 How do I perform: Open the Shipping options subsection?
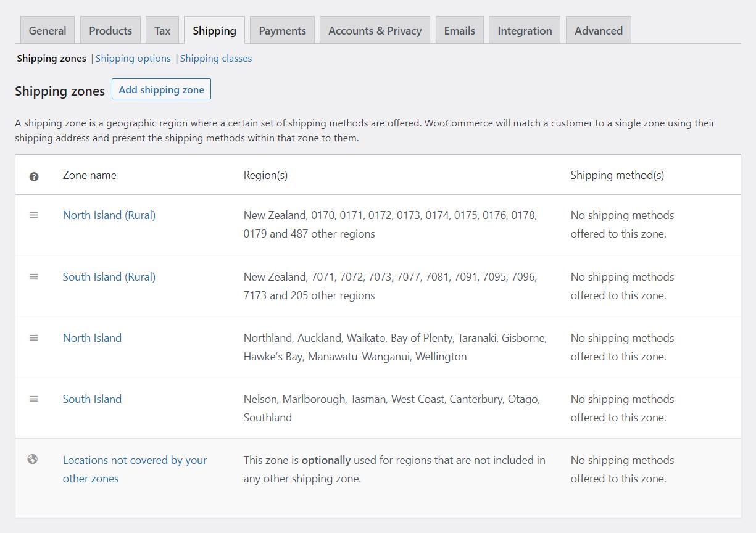click(x=133, y=59)
